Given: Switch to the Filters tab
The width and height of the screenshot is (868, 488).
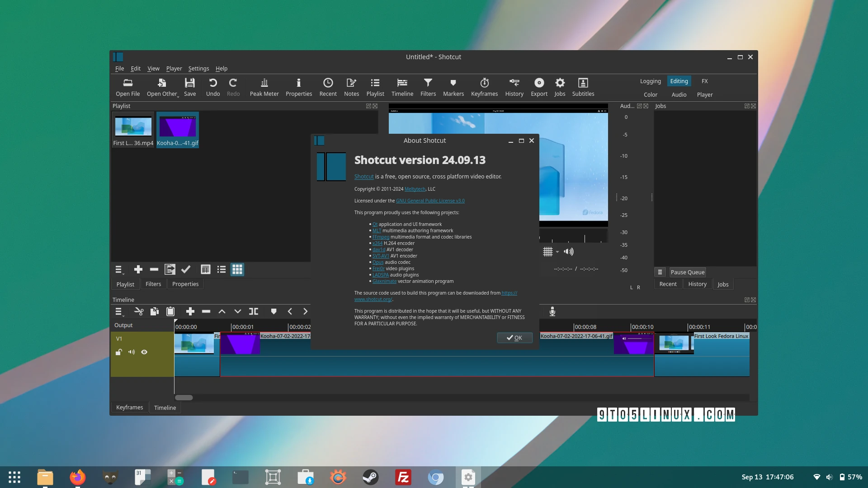Looking at the screenshot, I should coord(153,284).
